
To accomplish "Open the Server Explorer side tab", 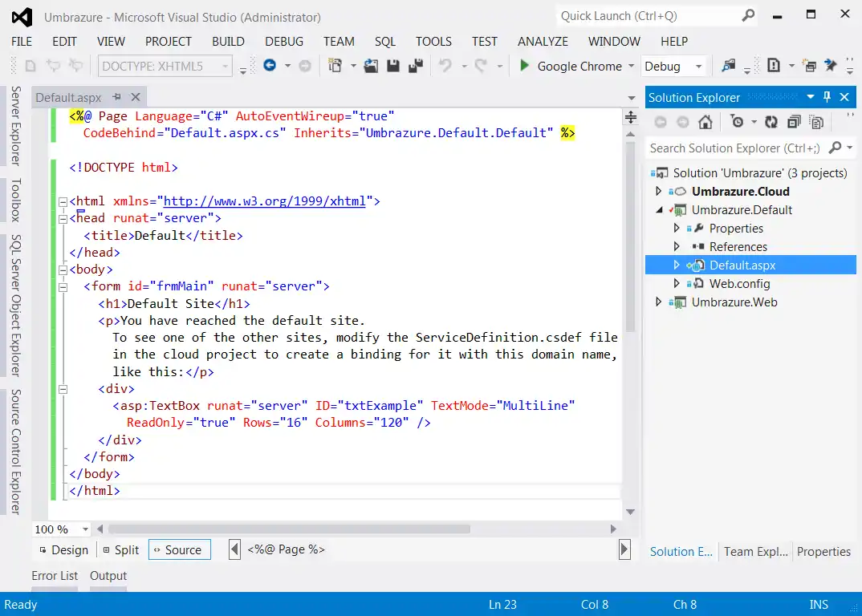I will tap(16, 126).
